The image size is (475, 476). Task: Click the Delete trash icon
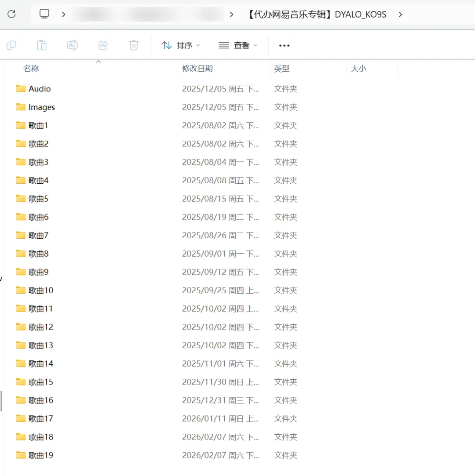point(134,45)
